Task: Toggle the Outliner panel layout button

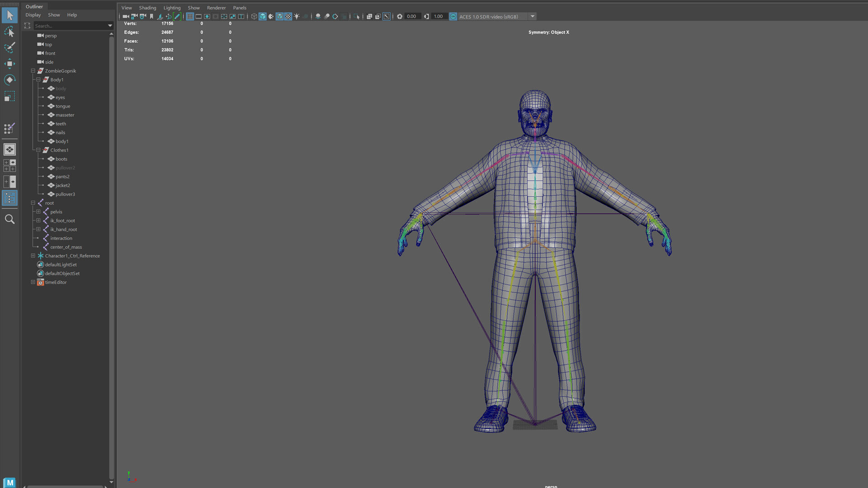Action: (x=9, y=198)
